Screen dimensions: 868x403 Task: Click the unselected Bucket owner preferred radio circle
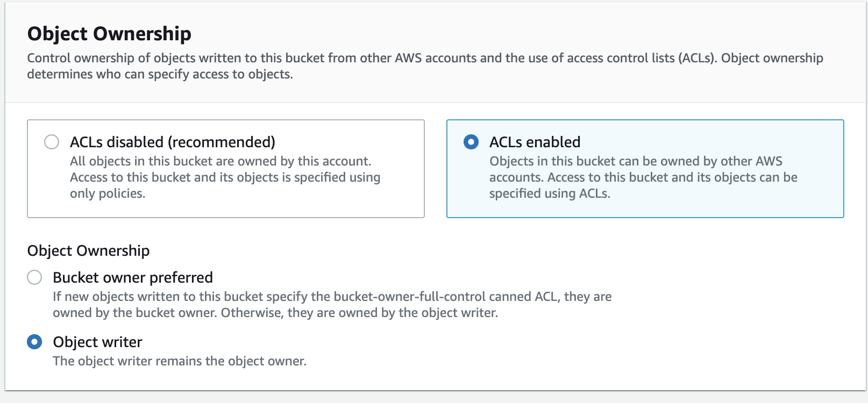[33, 277]
